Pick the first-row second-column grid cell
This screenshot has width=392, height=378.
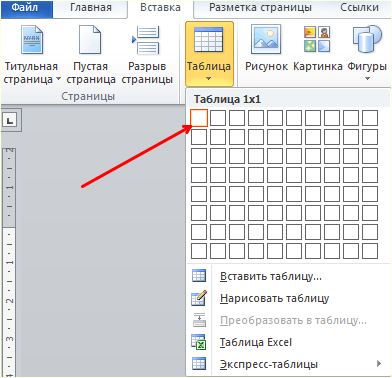tap(218, 118)
